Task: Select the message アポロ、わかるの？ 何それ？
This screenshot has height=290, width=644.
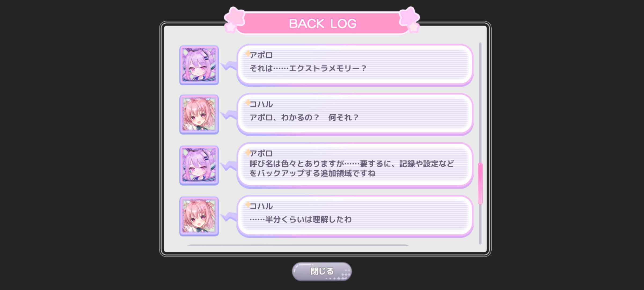Action: (x=355, y=114)
